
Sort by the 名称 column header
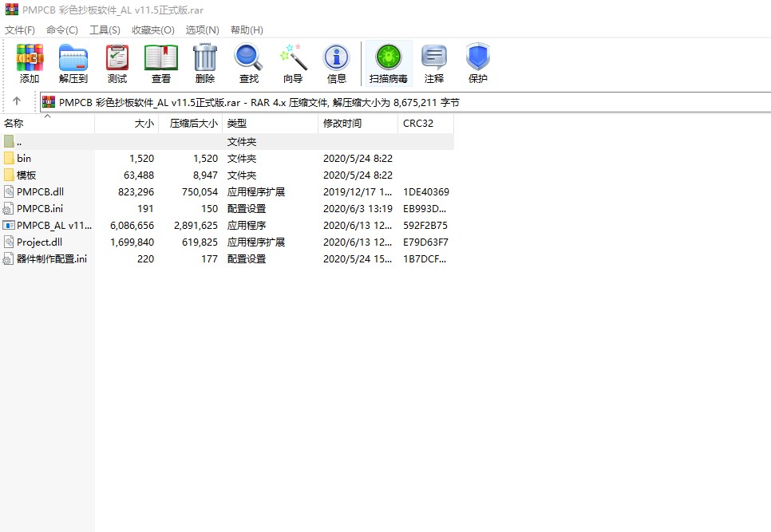point(47,124)
